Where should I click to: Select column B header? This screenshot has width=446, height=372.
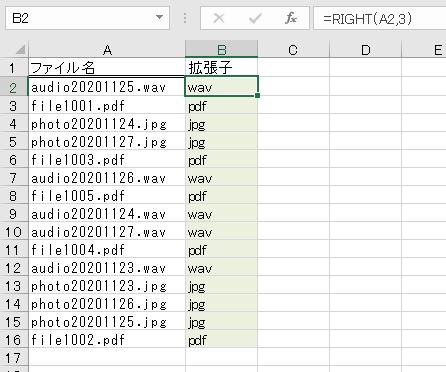222,50
